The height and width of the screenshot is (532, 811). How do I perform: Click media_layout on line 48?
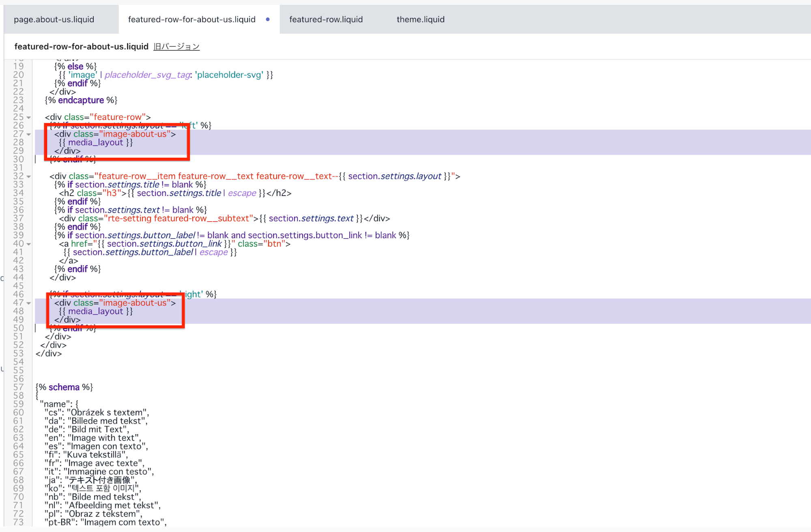click(95, 311)
